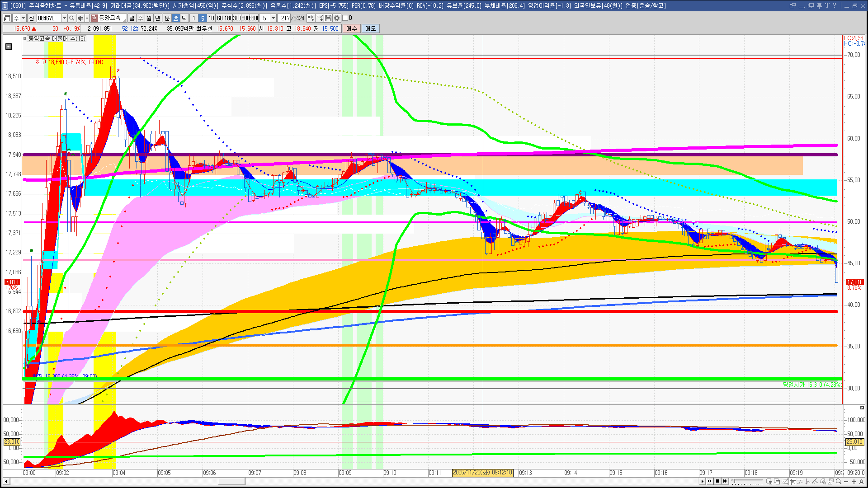The width and height of the screenshot is (868, 488).
Task: Click the pin window icon in title bar
Action: (819, 5)
